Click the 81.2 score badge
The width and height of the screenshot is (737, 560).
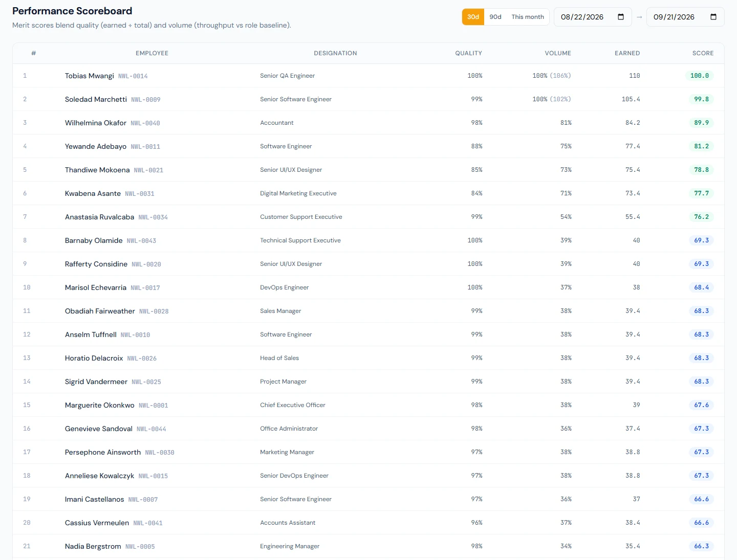click(701, 146)
